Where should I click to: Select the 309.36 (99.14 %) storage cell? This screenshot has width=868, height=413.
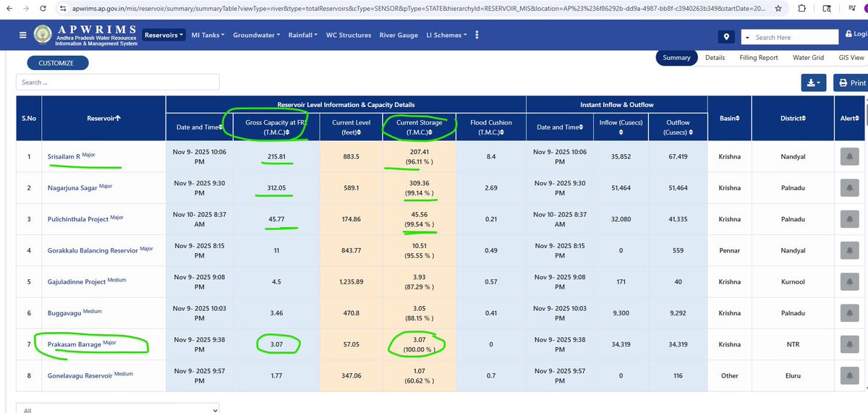tap(420, 187)
